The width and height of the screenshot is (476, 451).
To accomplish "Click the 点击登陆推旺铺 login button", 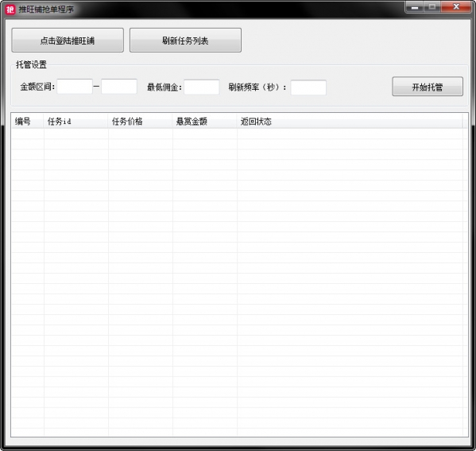I will pyautogui.click(x=68, y=40).
